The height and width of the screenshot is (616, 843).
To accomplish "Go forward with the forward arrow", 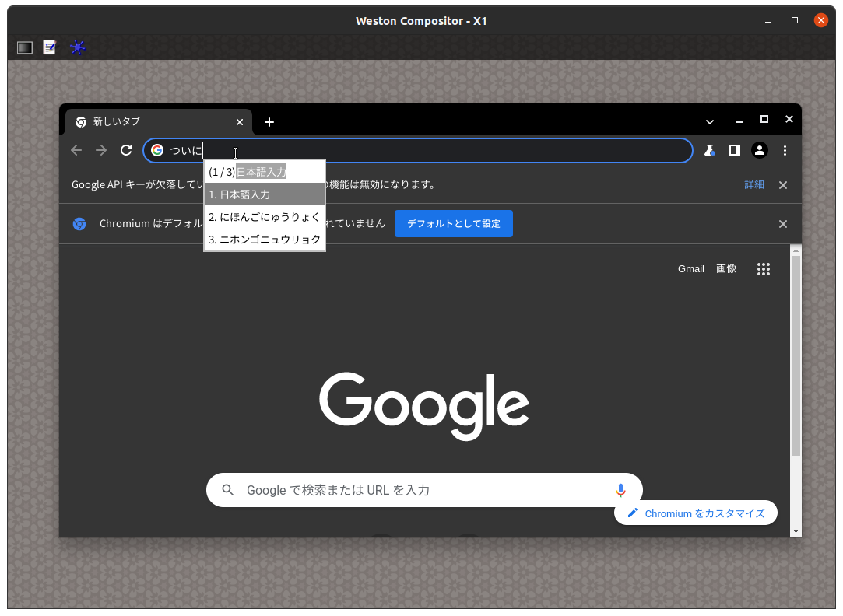I will pyautogui.click(x=101, y=150).
